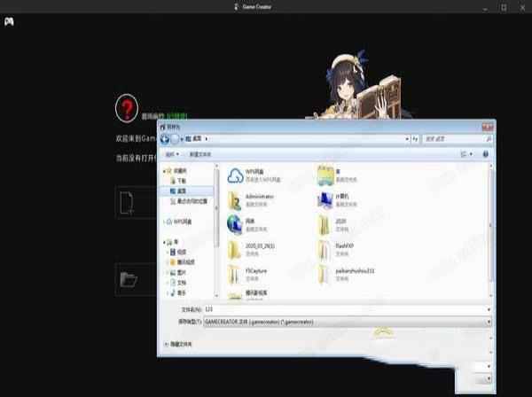
Task: Select the 计算机 computer icon
Action: pyautogui.click(x=325, y=199)
